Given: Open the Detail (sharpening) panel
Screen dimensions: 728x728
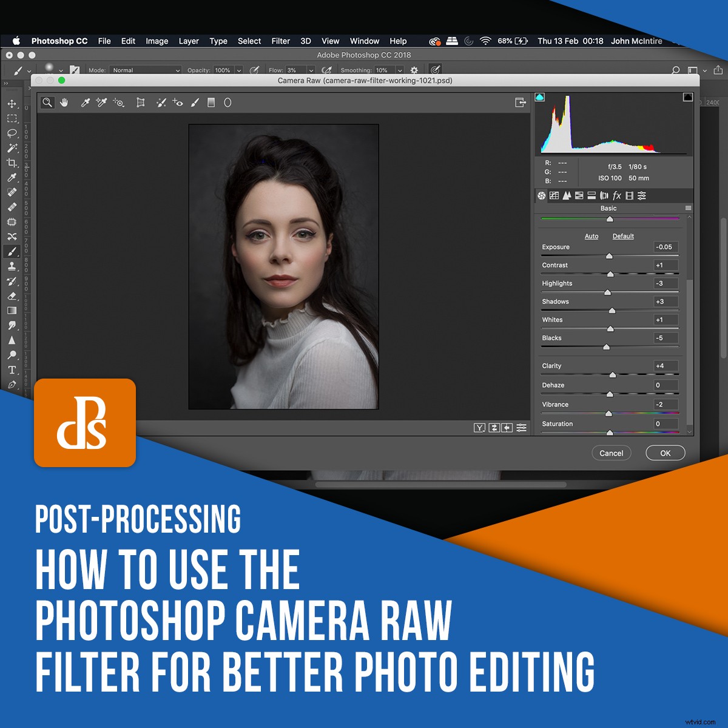Looking at the screenshot, I should (x=567, y=195).
